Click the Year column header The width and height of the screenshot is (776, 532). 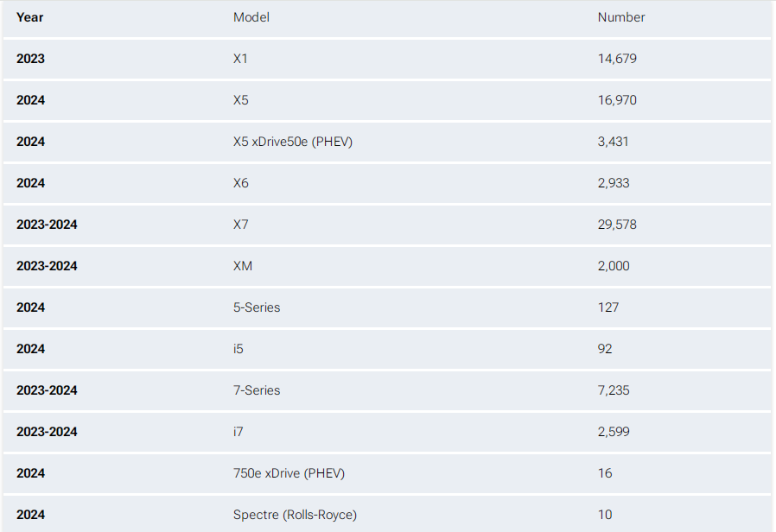coord(30,17)
